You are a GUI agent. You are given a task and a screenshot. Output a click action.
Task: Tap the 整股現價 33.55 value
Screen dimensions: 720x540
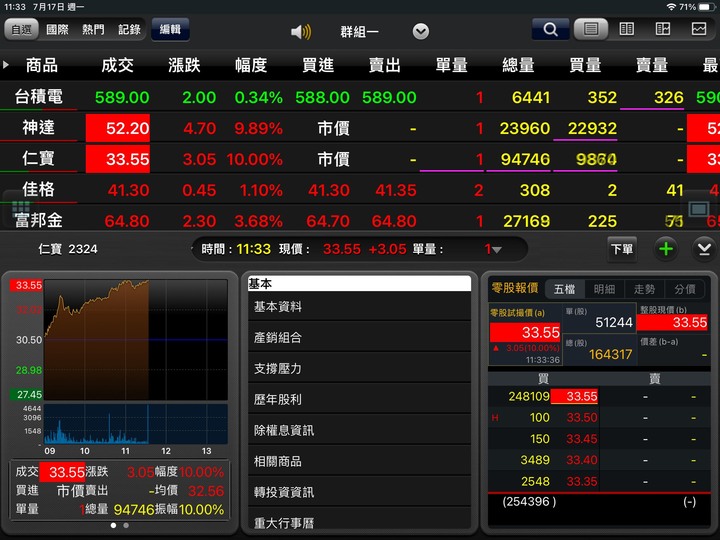[672, 322]
